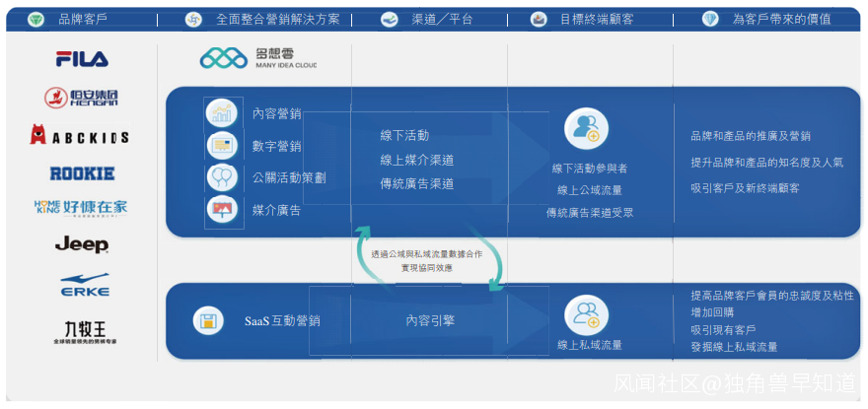The image size is (868, 409).
Task: Select the ERKE logo
Action: (85, 284)
